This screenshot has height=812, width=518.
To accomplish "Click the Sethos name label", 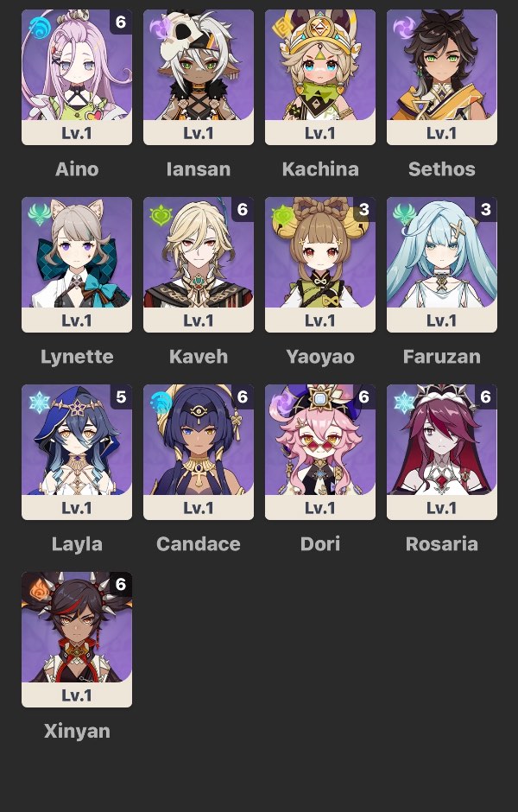I will click(441, 168).
